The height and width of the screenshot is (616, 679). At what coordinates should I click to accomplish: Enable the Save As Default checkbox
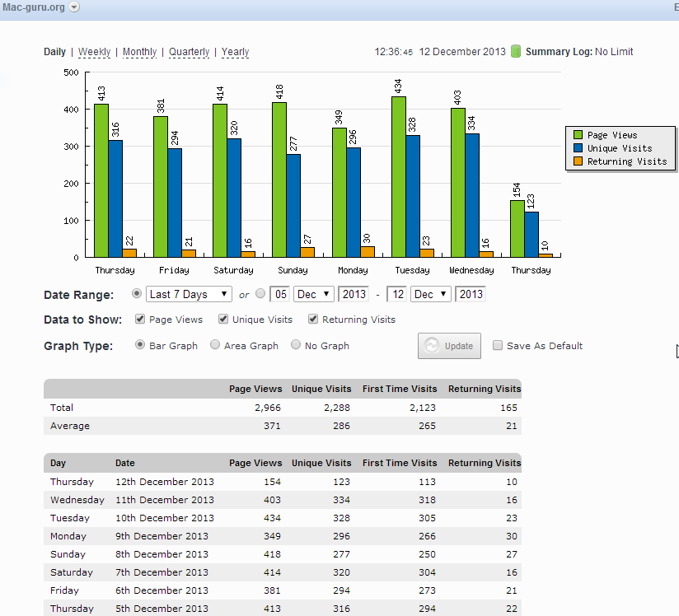(498, 345)
